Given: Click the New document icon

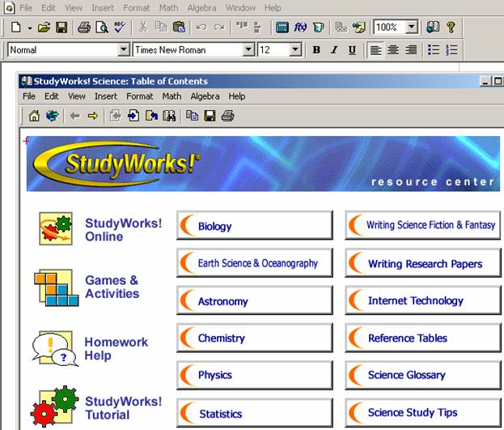Looking at the screenshot, I should (15, 28).
